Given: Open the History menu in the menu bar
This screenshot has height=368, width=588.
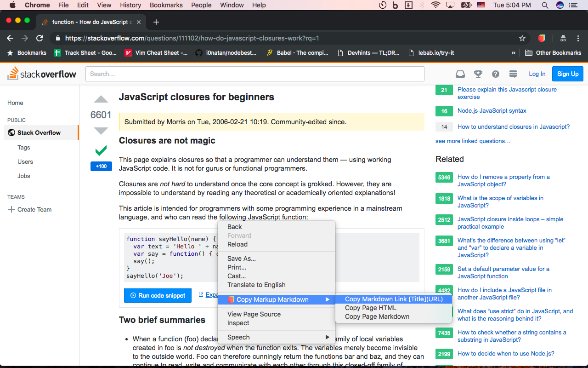Looking at the screenshot, I should pos(130,5).
